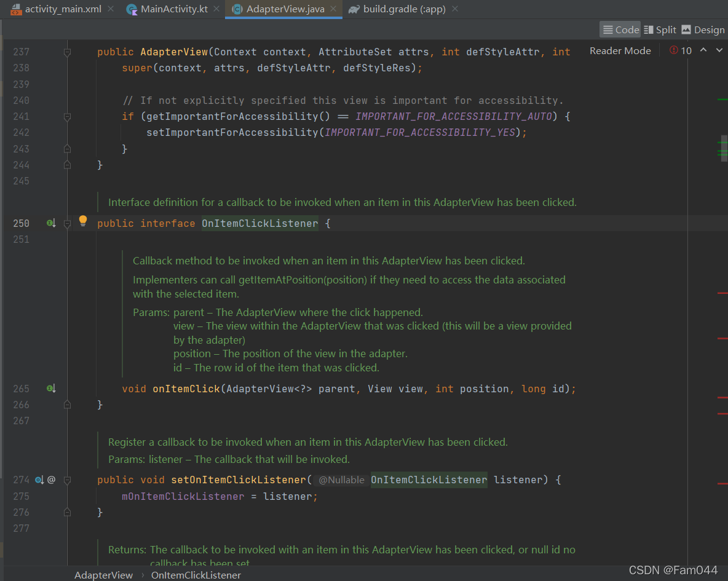Click fold end marker at line 244
The height and width of the screenshot is (581, 728).
(67, 165)
